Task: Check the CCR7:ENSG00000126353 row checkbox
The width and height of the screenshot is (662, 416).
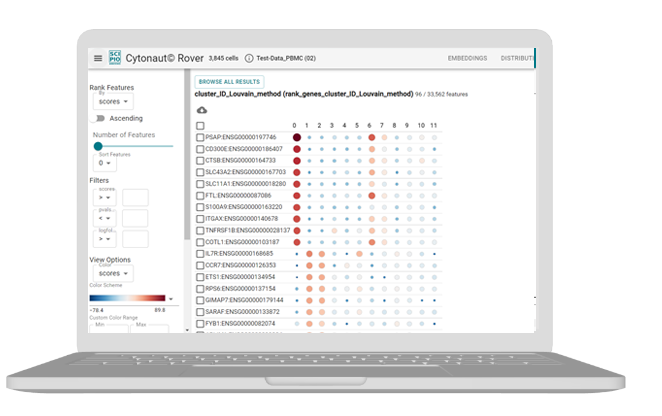Action: pos(201,266)
